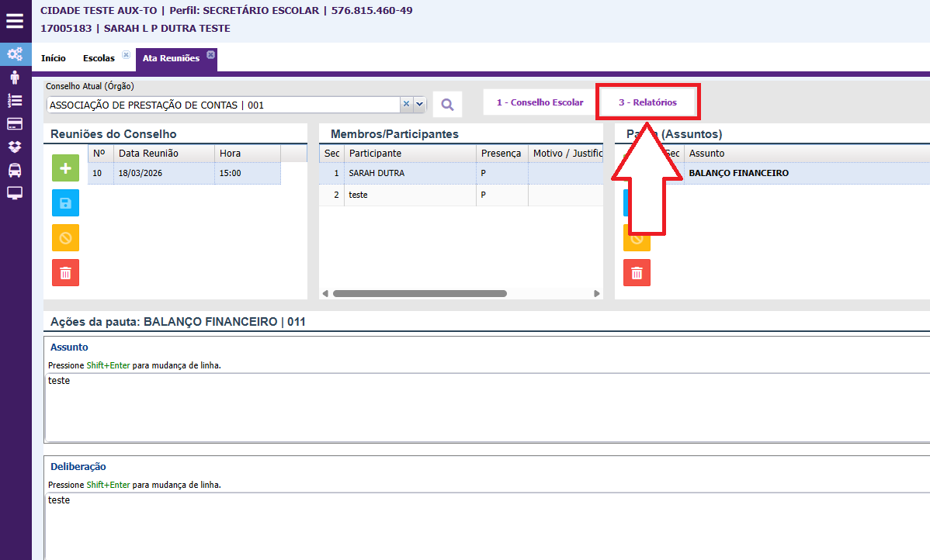The height and width of the screenshot is (560, 930).
Task: Open the person sidebar icon
Action: click(x=15, y=78)
